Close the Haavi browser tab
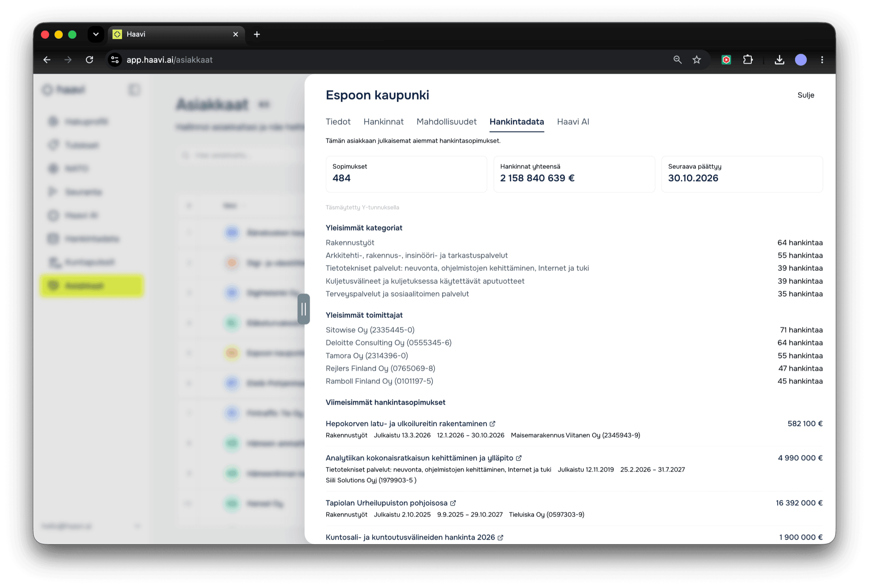Screen dimensions: 869x588 coord(236,34)
